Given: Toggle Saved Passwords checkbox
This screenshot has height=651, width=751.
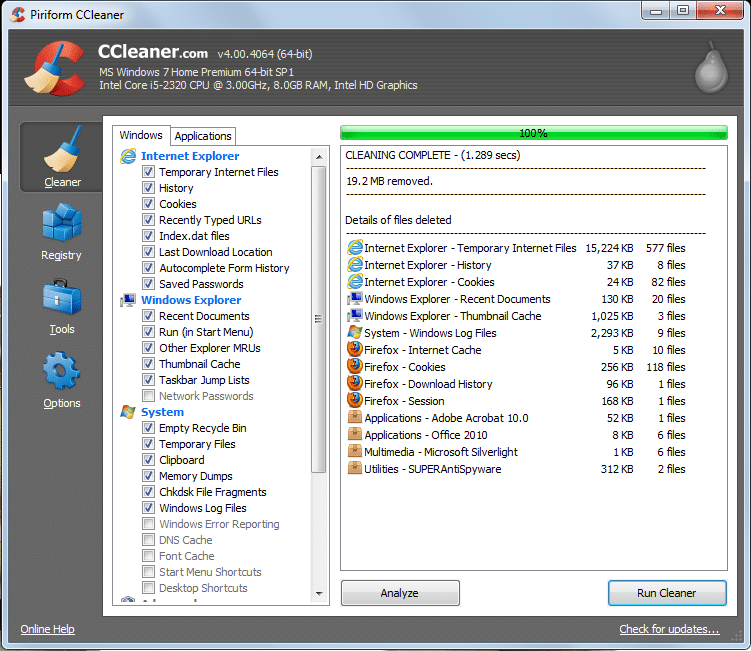Looking at the screenshot, I should (148, 284).
